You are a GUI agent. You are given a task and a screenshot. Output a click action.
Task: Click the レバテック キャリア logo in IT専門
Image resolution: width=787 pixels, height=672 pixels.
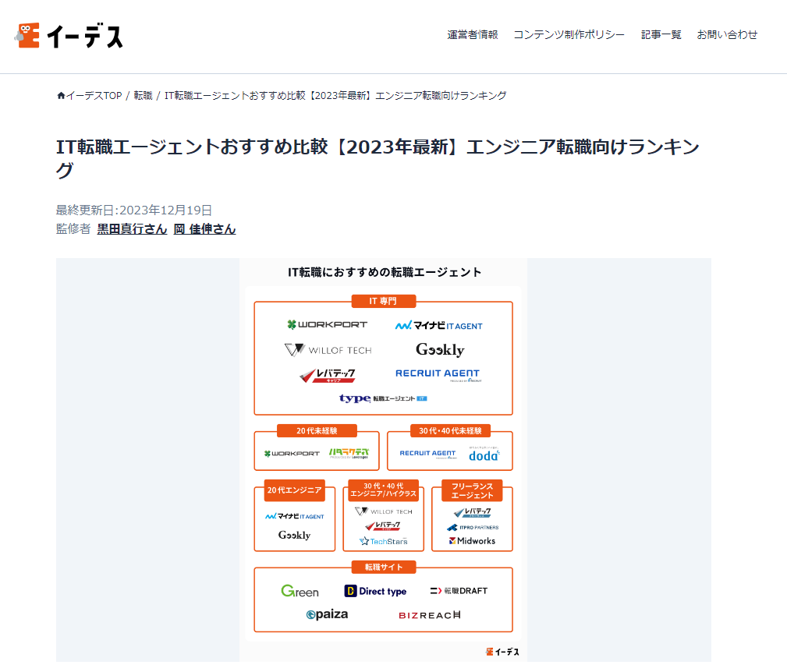(328, 376)
